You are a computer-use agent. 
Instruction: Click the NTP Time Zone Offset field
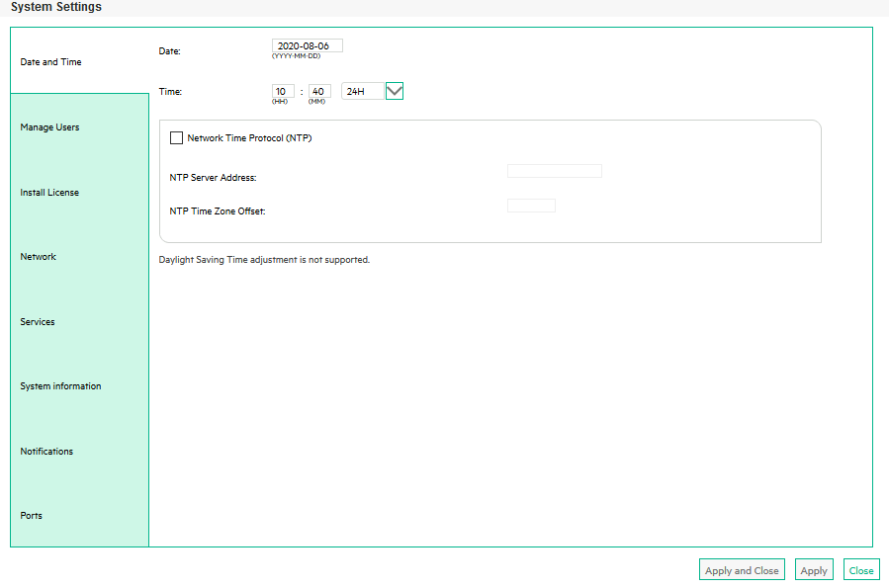point(531,206)
